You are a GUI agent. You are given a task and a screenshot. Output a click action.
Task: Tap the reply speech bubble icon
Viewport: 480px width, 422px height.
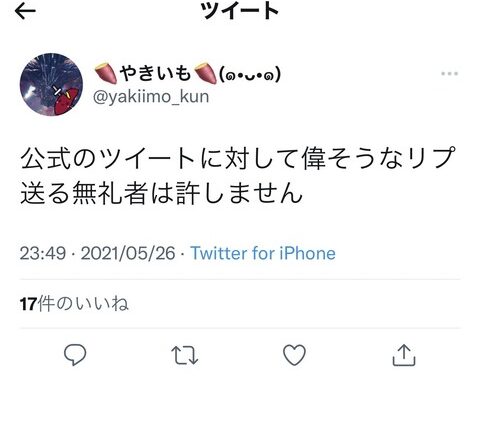pyautogui.click(x=75, y=355)
